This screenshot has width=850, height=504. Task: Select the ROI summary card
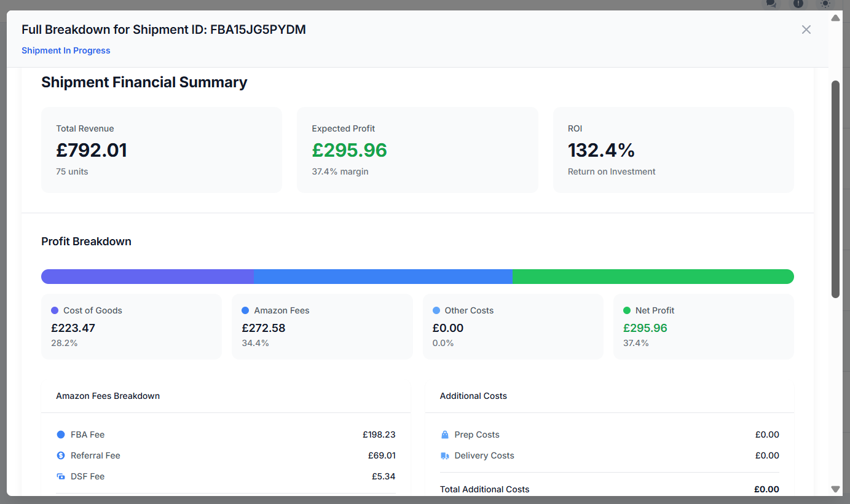click(673, 150)
